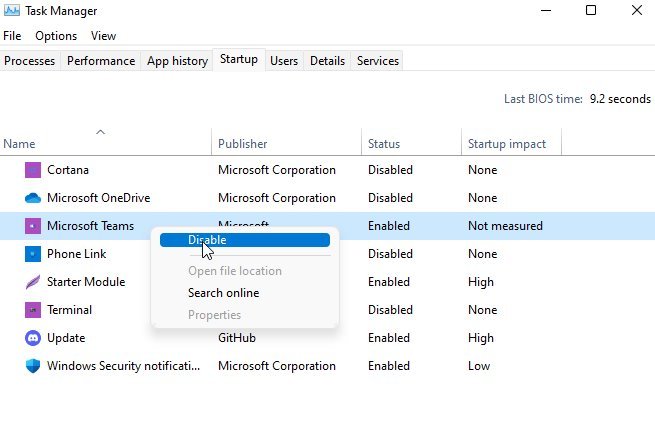
Task: Click the sort direction arrow above Name
Action: coord(100,132)
